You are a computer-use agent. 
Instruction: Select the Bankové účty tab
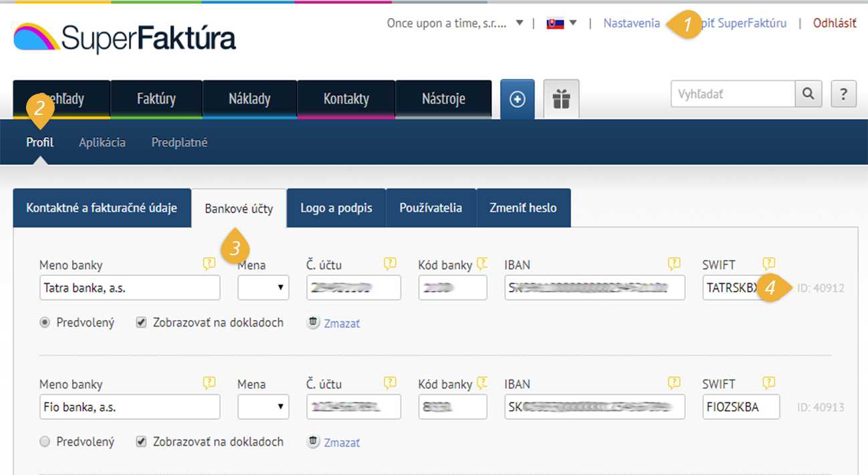click(x=239, y=208)
